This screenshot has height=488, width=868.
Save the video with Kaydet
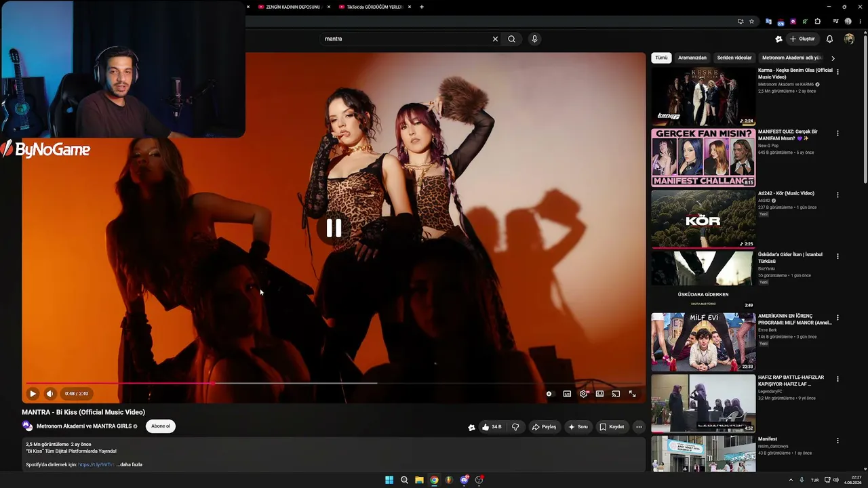612,427
